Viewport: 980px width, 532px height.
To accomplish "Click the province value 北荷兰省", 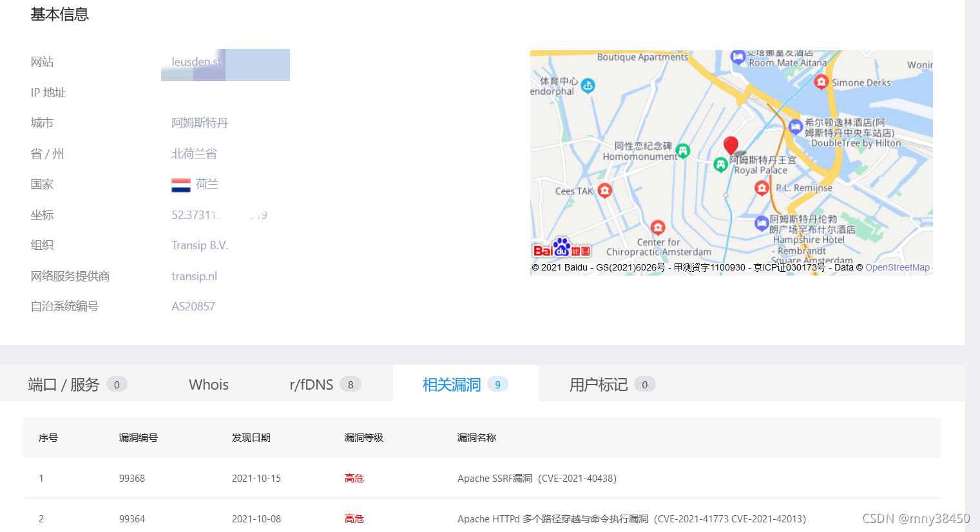I will coord(194,154).
